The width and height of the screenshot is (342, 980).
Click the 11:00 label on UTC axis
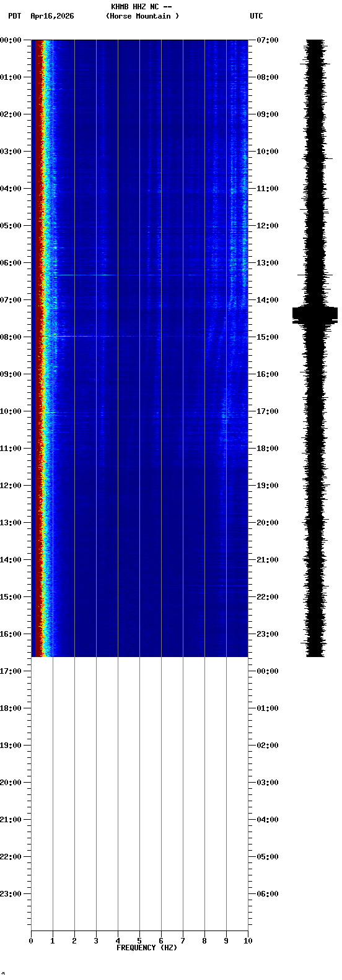(268, 189)
